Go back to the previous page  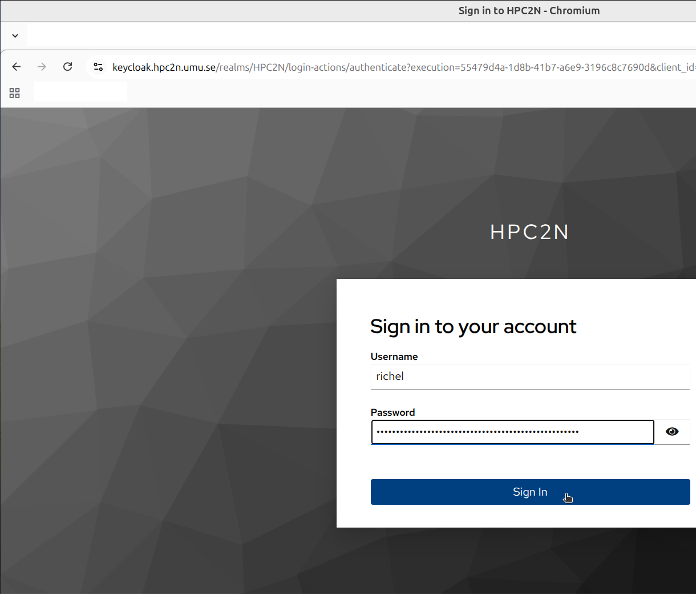17,67
